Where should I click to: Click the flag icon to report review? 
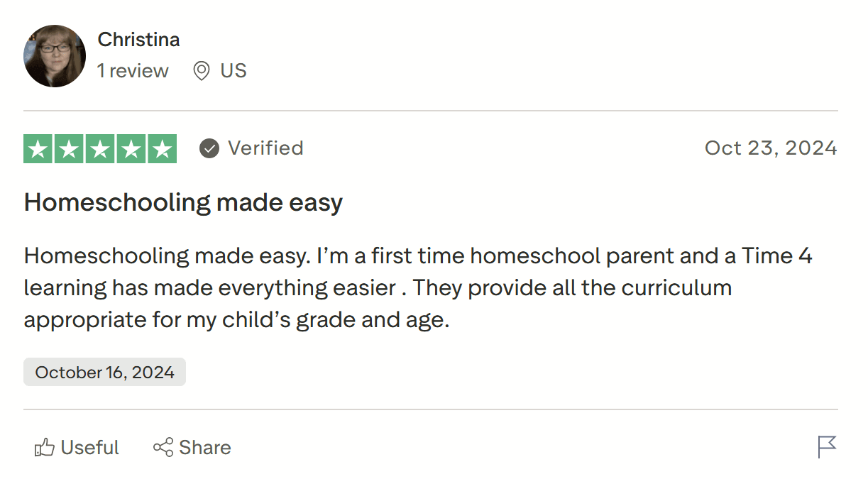tap(828, 447)
